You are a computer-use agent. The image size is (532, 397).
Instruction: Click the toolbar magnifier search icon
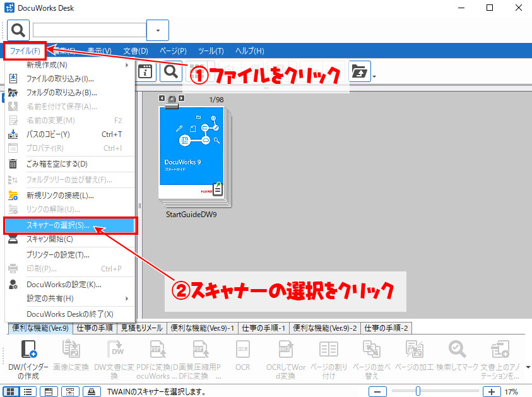(x=170, y=71)
